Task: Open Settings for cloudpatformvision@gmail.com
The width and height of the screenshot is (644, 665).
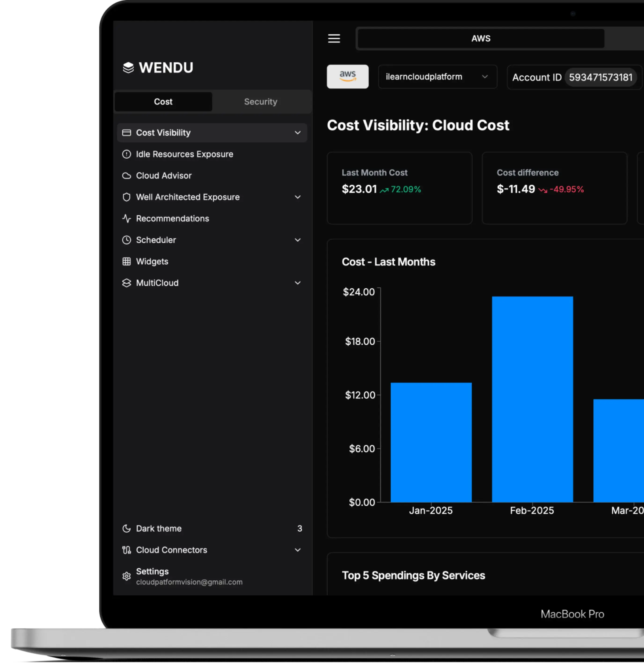Action: [212, 576]
